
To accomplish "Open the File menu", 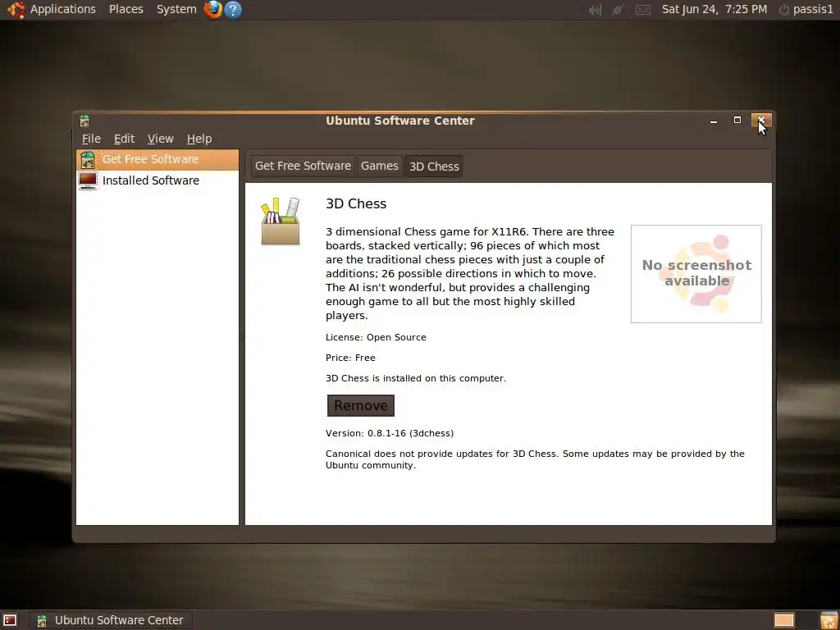I will tap(91, 139).
